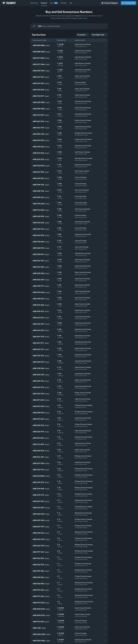Click the Telegram plane icon in Connect Telegram

pyautogui.click(x=102, y=3)
